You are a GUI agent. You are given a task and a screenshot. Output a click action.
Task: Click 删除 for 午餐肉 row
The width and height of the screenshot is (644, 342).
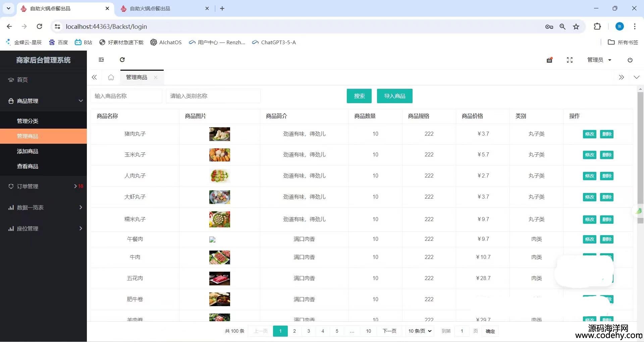point(607,240)
